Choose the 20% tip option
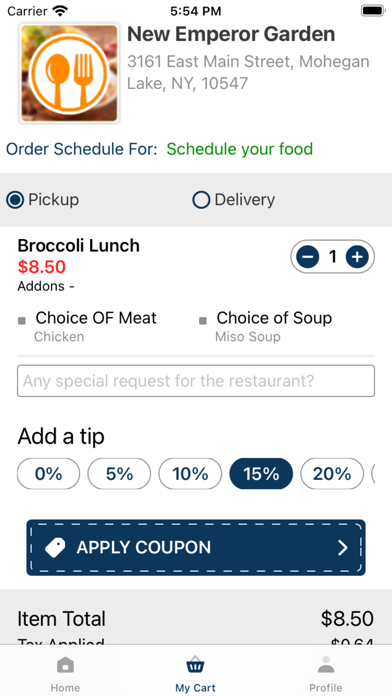The height and width of the screenshot is (696, 392). (x=332, y=474)
